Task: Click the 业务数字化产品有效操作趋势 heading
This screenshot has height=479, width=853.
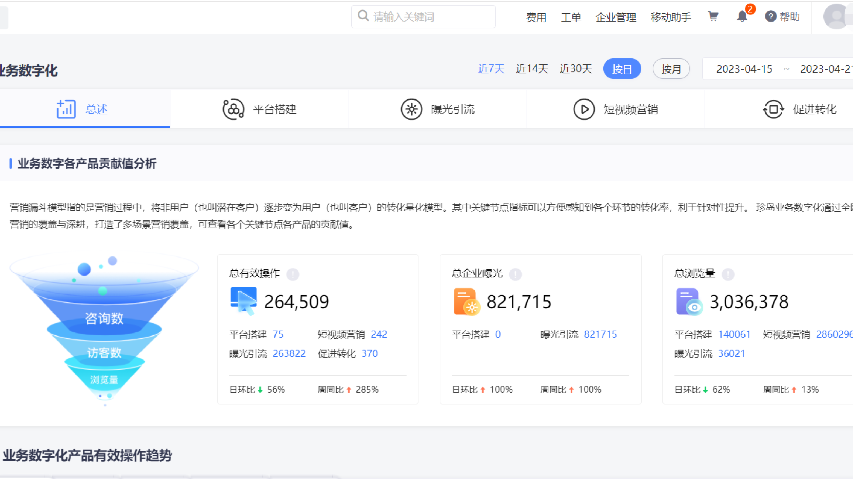Action: 87,456
